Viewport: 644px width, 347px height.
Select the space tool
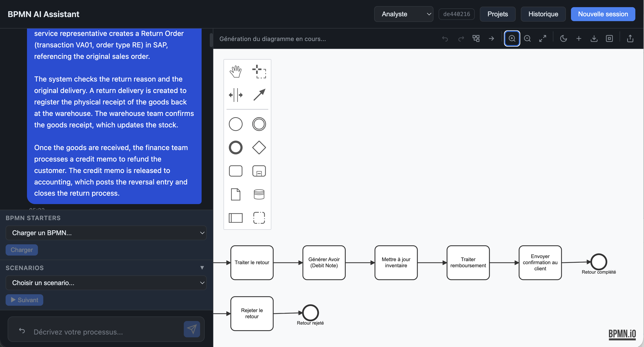235,95
